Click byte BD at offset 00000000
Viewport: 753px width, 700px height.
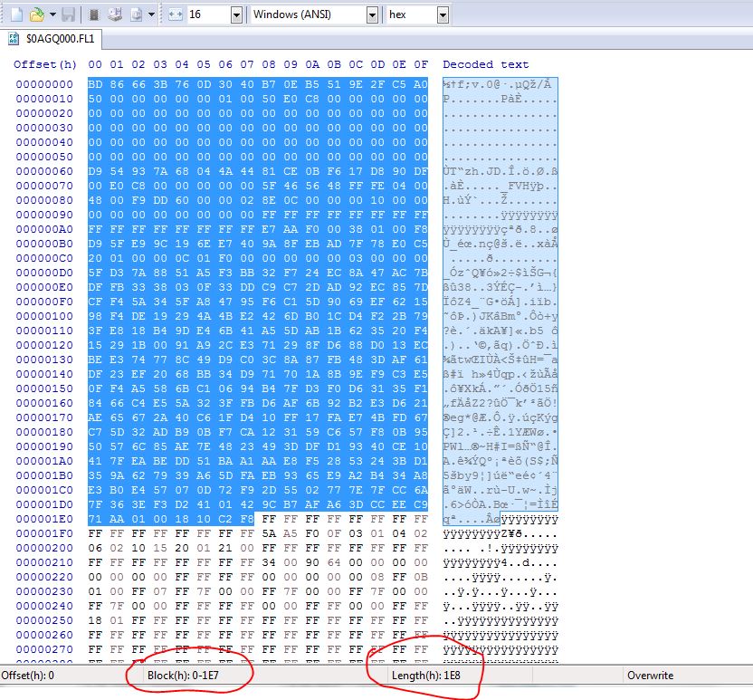[95, 84]
